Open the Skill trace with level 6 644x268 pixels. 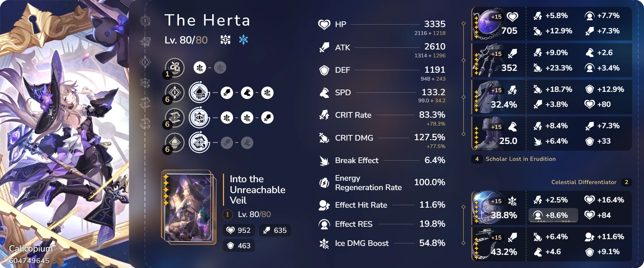coord(174,92)
